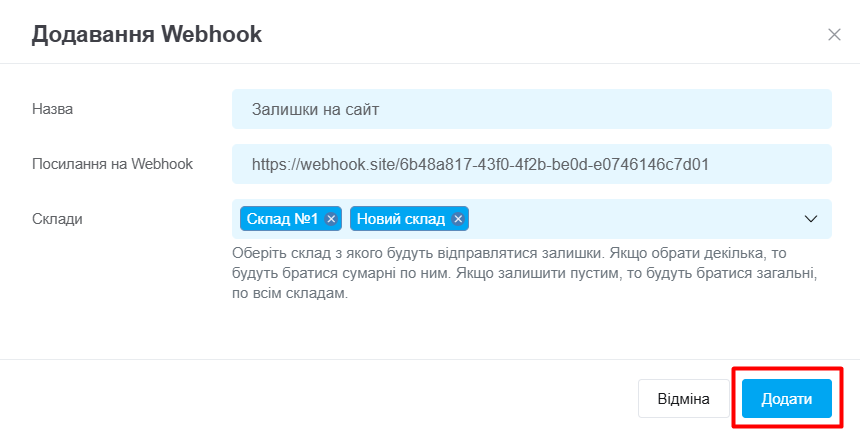Click the Посилання на Webhook label
860x433 pixels.
coord(112,164)
